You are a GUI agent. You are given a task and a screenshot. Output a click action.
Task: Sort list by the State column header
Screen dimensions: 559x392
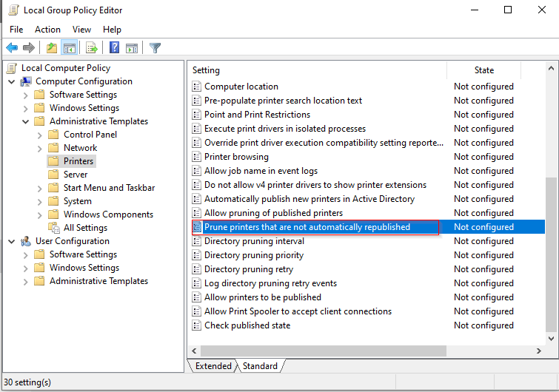[483, 70]
